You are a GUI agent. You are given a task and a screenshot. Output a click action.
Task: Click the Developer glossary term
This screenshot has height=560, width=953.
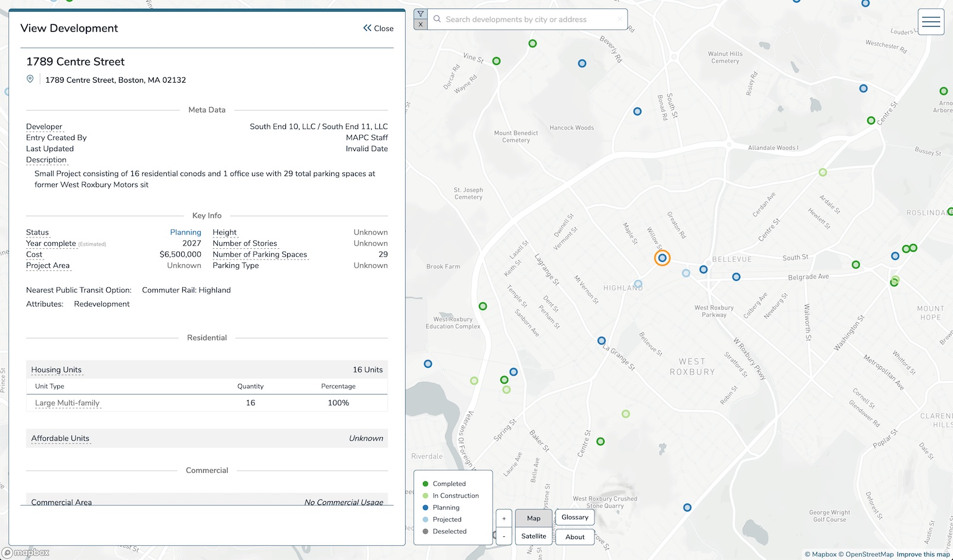[x=44, y=127]
